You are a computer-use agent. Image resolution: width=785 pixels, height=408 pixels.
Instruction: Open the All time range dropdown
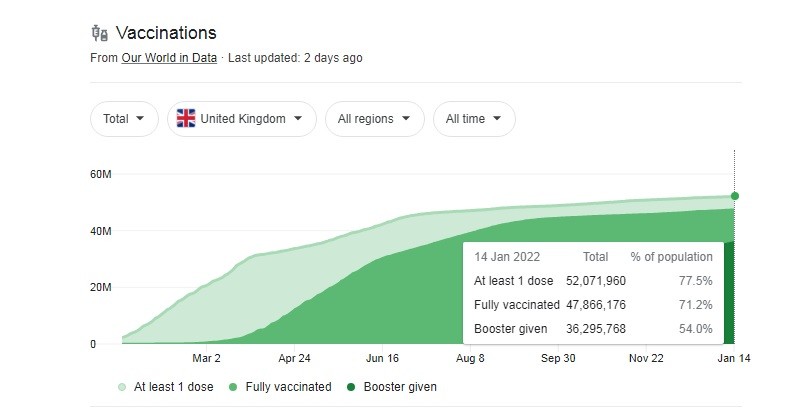pos(474,119)
